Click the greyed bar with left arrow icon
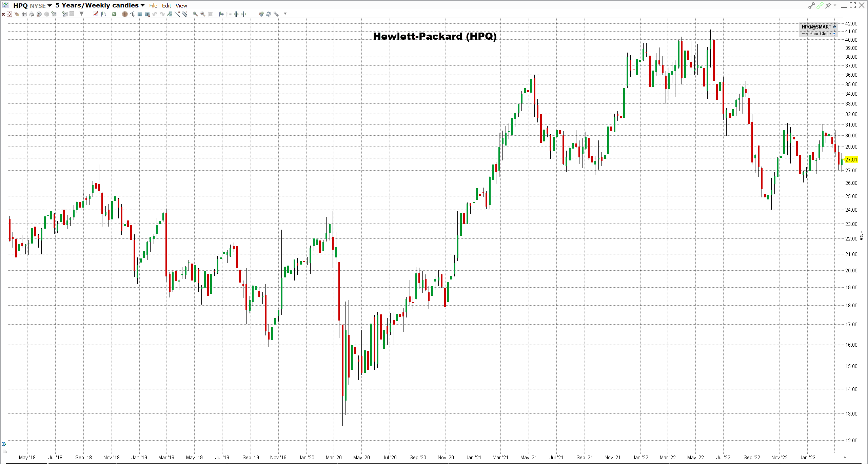Viewport: 868px width, 464px height. (229, 14)
